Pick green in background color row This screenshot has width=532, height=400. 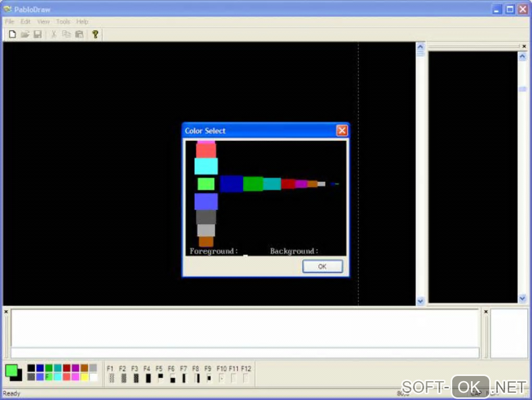tap(253, 184)
